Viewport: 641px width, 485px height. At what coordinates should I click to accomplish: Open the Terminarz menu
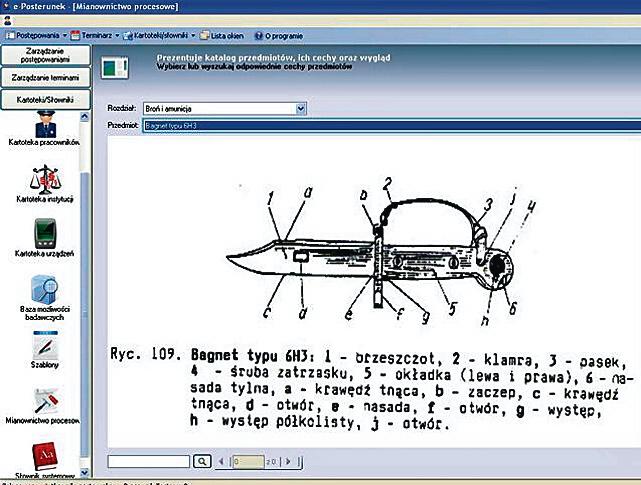pyautogui.click(x=97, y=35)
